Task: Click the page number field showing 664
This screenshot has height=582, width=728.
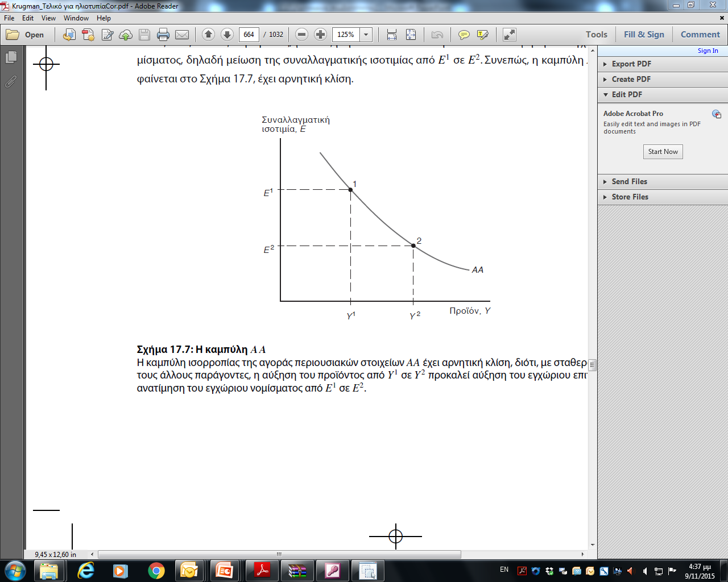Action: tap(249, 35)
